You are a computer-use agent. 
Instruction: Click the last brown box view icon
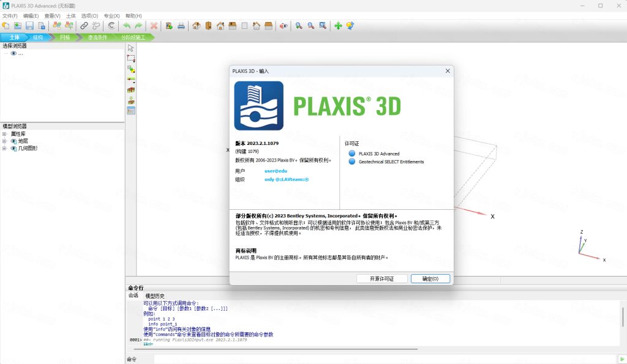(x=268, y=26)
